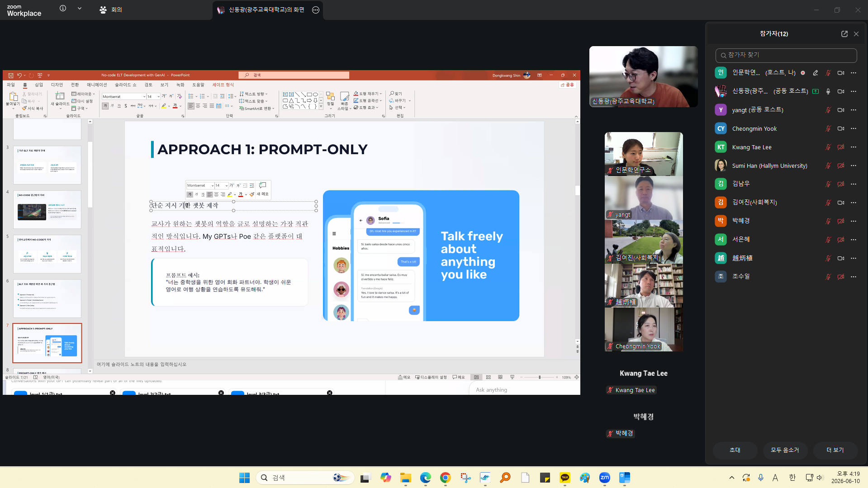Open more options beside the shared screen title

pyautogui.click(x=316, y=10)
